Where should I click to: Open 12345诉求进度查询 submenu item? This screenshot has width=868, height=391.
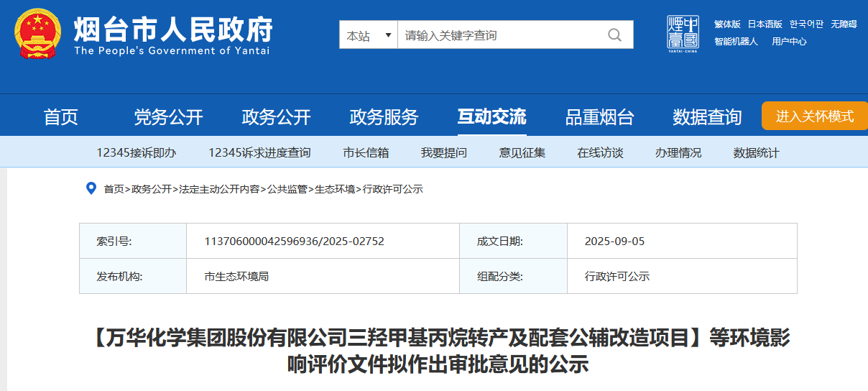(259, 152)
